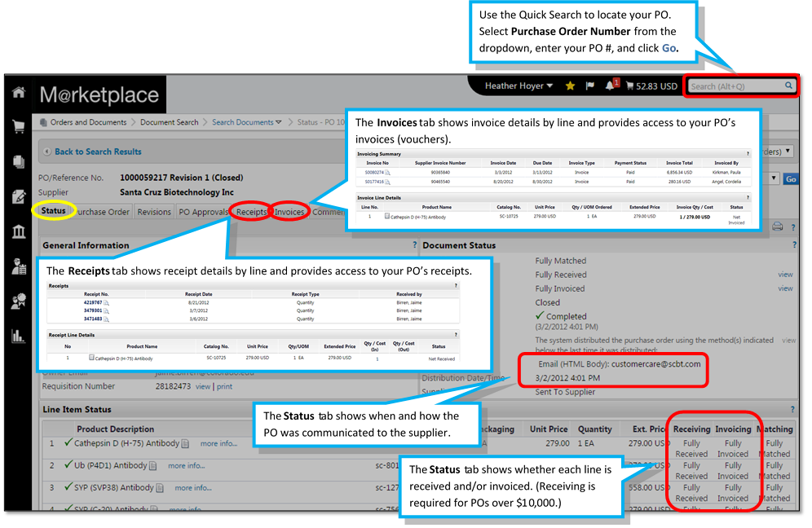812x528 pixels.
Task: Switch to the Receipts tab
Action: (x=251, y=212)
